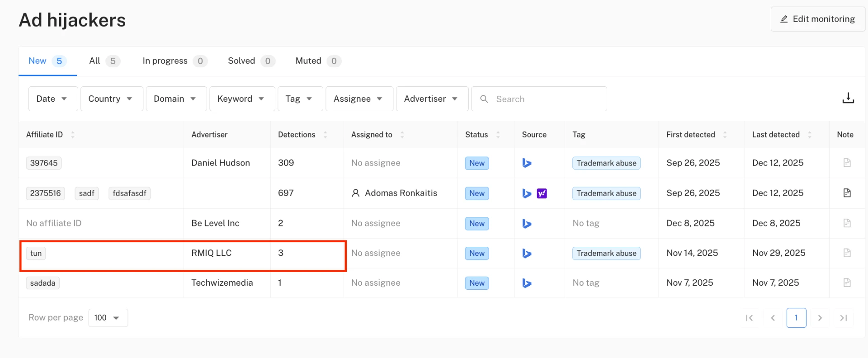Open filled note icon for Adomas Ronkaitis row
The width and height of the screenshot is (868, 358).
click(847, 193)
